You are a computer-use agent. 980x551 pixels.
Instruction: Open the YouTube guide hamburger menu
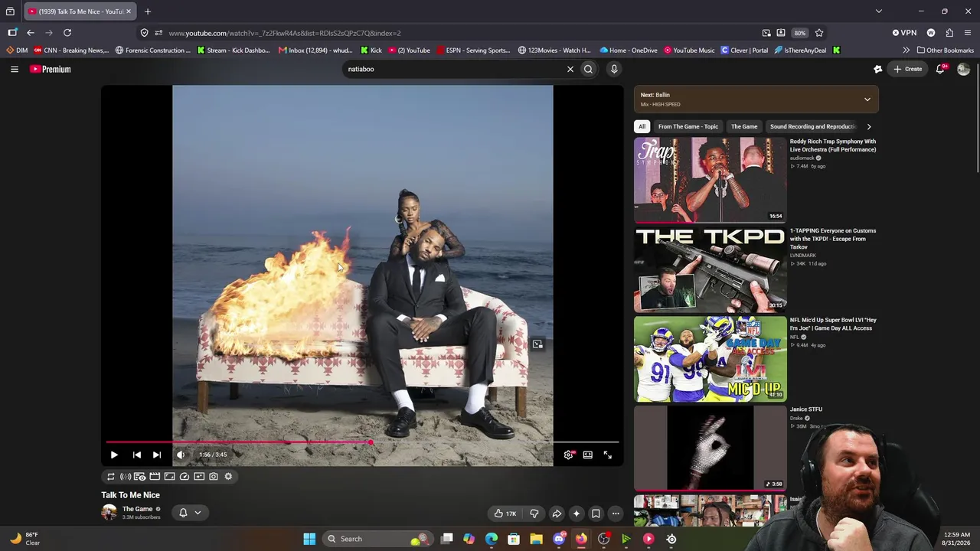(x=15, y=69)
